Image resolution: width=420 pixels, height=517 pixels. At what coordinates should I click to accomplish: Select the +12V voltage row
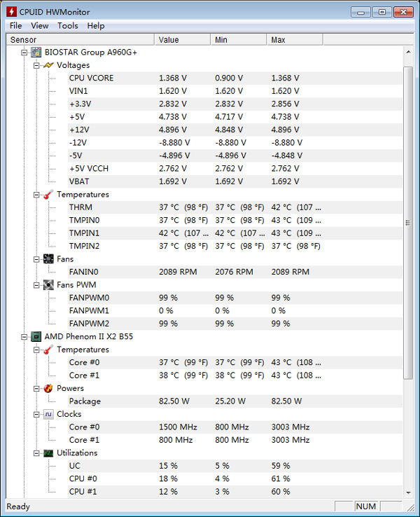(x=235, y=130)
